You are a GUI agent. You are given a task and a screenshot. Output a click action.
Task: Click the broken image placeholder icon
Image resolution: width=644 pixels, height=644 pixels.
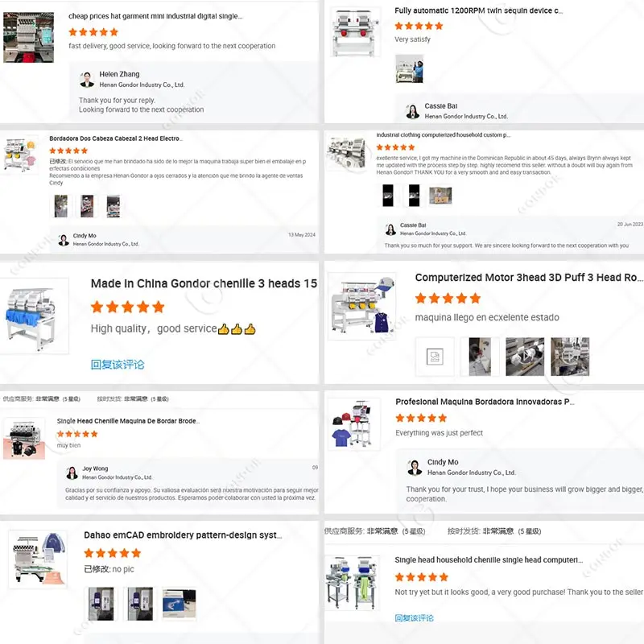435,357
